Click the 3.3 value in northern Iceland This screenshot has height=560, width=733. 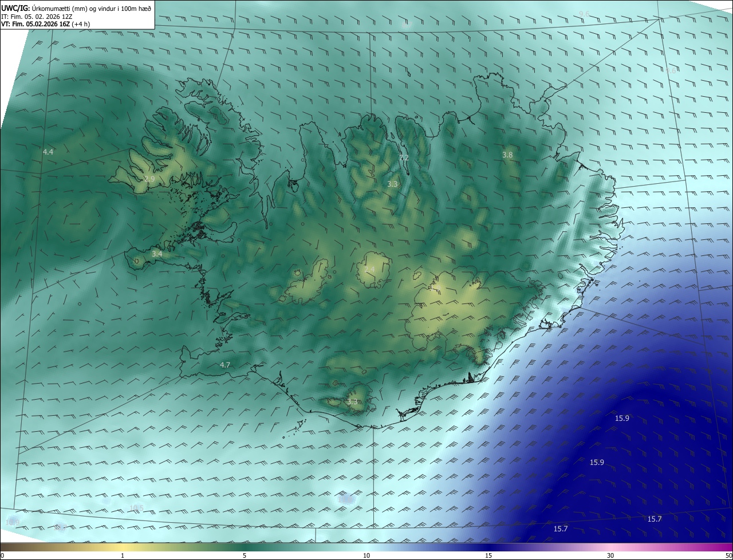392,184
